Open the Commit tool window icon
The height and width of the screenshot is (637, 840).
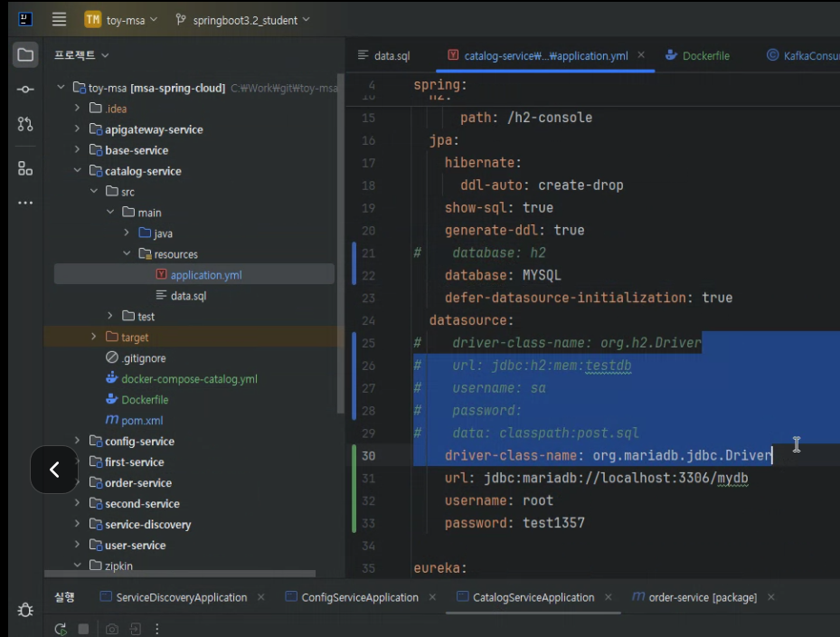(x=25, y=89)
